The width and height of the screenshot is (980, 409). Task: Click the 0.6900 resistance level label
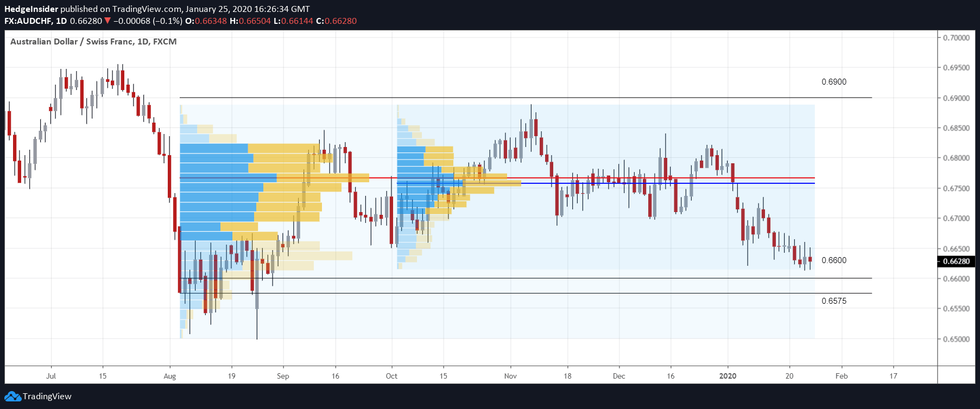[834, 82]
